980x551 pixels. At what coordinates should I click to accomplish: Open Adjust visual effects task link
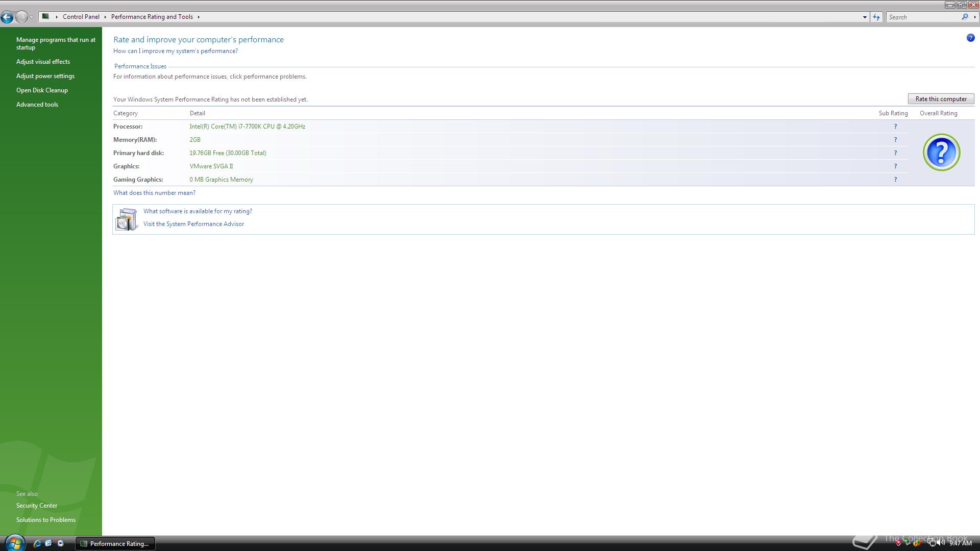point(43,62)
